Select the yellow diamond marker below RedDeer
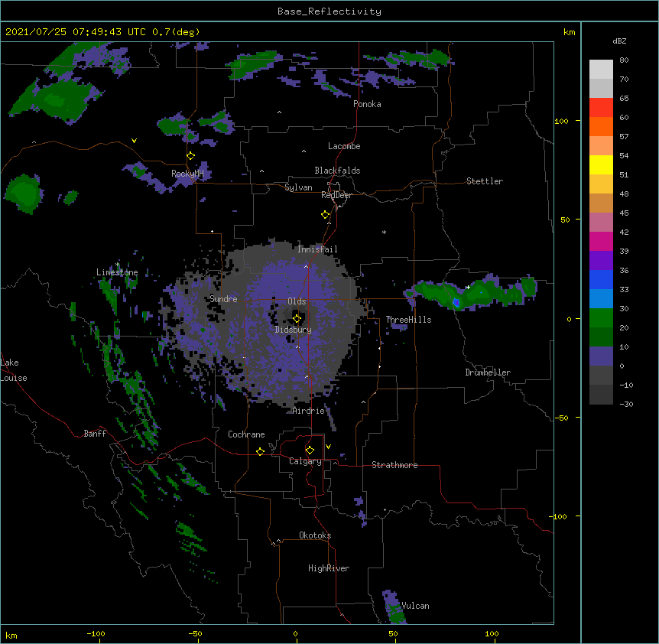 click(326, 215)
